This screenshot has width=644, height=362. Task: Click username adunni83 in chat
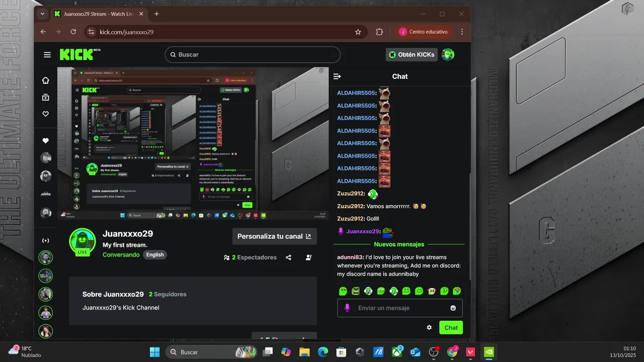click(x=350, y=257)
